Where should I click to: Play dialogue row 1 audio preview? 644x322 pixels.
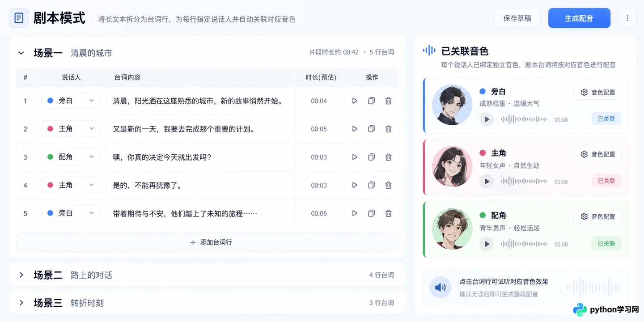355,101
